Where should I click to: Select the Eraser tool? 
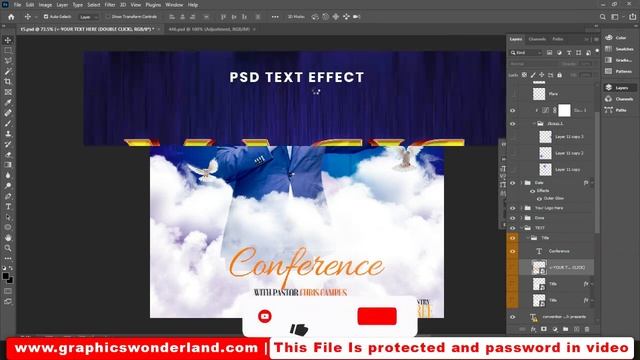(x=8, y=155)
